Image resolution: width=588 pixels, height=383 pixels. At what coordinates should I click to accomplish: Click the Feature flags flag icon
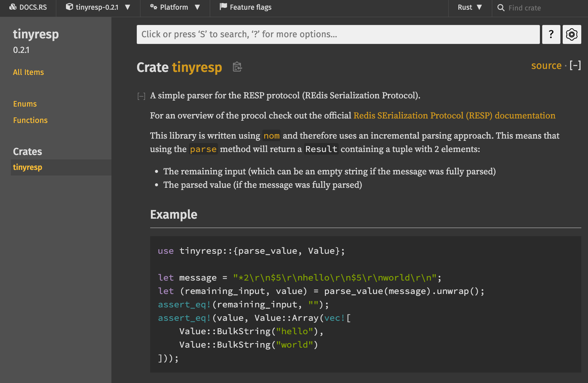(223, 7)
